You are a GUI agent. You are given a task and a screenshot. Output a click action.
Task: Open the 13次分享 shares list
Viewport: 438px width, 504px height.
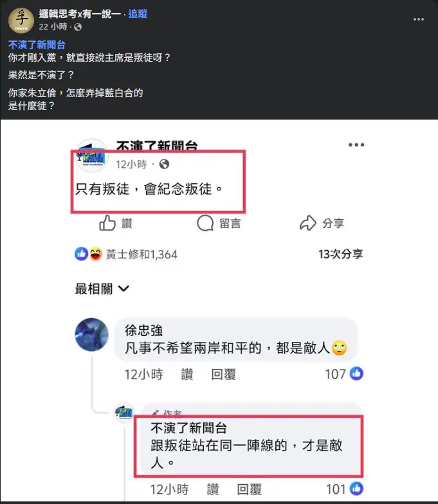coord(341,255)
